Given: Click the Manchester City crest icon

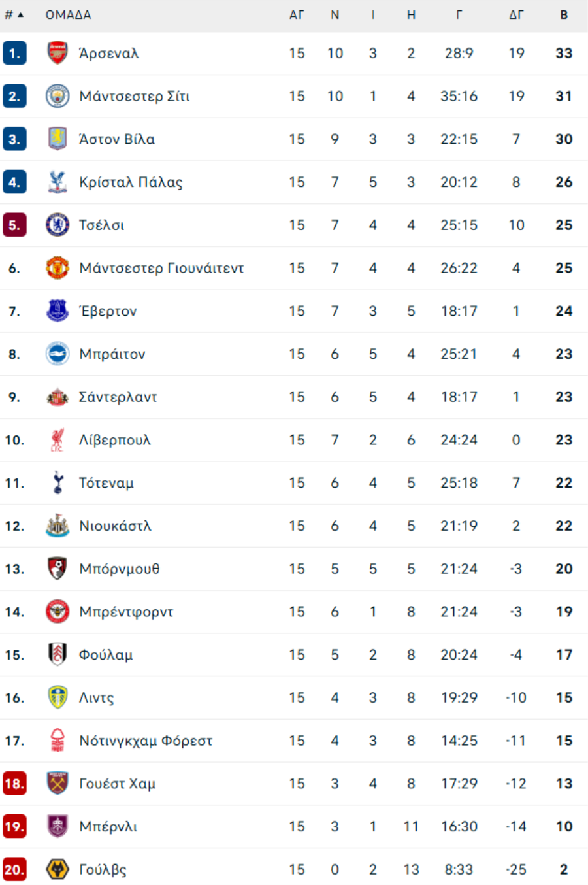Looking at the screenshot, I should coord(57,96).
